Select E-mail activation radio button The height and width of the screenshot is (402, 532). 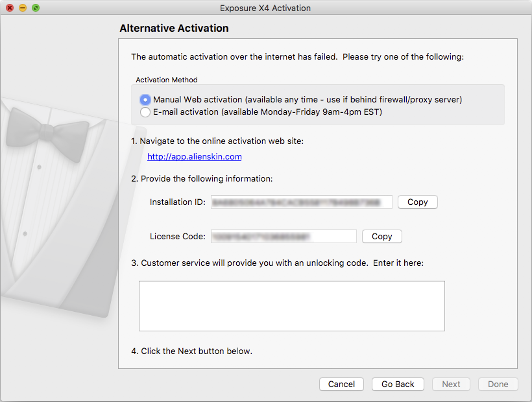[145, 112]
